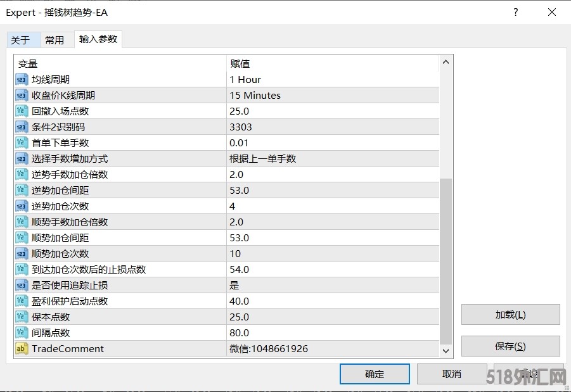Edit the value 10 of 顺势加仓次数
Image resolution: width=571 pixels, height=392 pixels.
point(333,254)
